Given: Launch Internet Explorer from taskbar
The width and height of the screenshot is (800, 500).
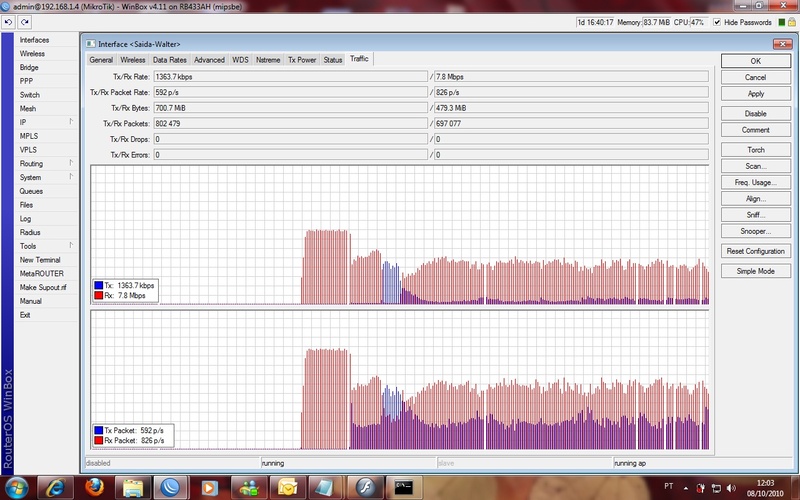Looking at the screenshot, I should tap(55, 488).
